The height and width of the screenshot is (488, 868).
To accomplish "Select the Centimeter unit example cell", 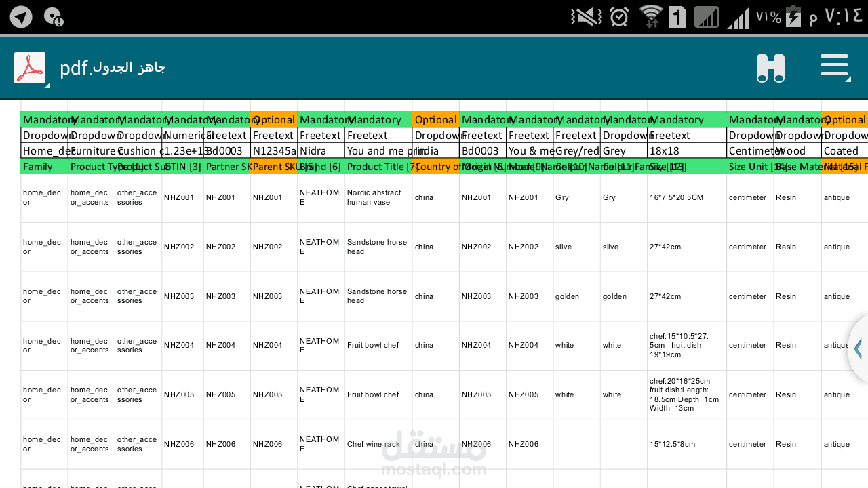I will (751, 151).
